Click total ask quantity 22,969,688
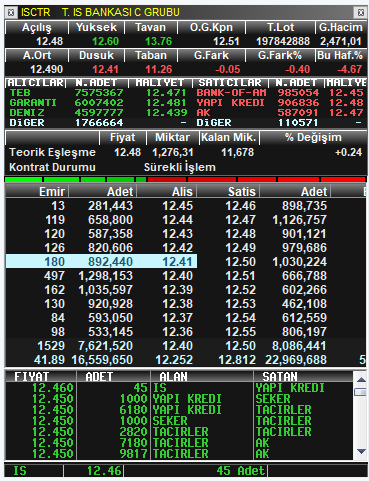 click(x=296, y=360)
